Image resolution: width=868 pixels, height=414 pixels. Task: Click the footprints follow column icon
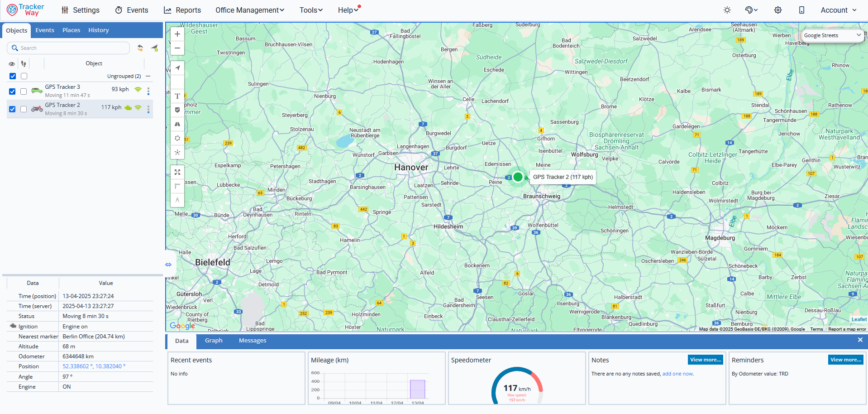point(24,64)
